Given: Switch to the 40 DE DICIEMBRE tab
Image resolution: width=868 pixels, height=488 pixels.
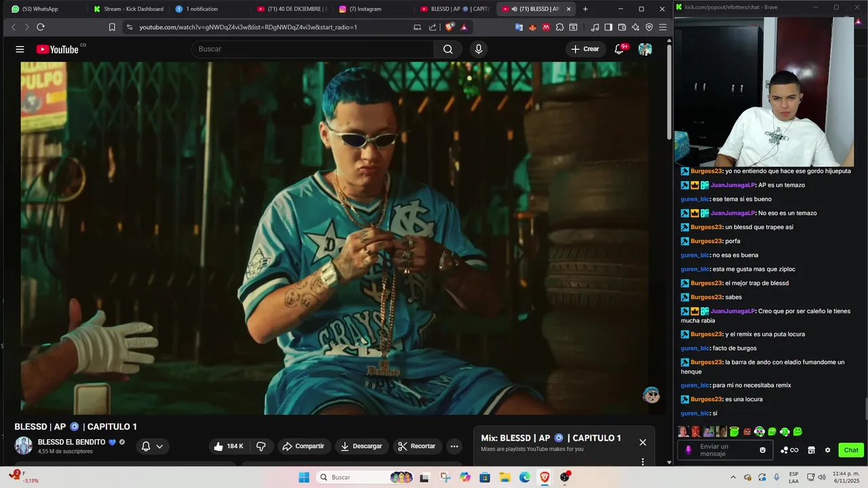Looking at the screenshot, I should pos(292,9).
